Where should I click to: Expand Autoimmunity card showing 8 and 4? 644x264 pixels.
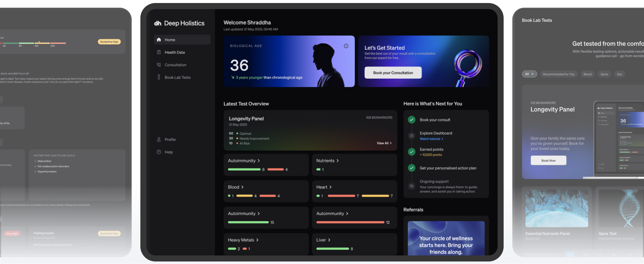pos(259,161)
